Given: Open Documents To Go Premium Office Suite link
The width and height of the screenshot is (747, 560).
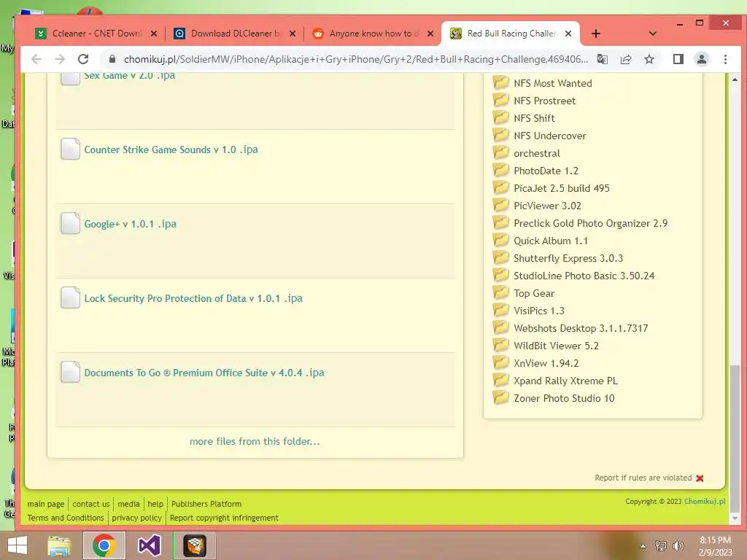Looking at the screenshot, I should [204, 373].
